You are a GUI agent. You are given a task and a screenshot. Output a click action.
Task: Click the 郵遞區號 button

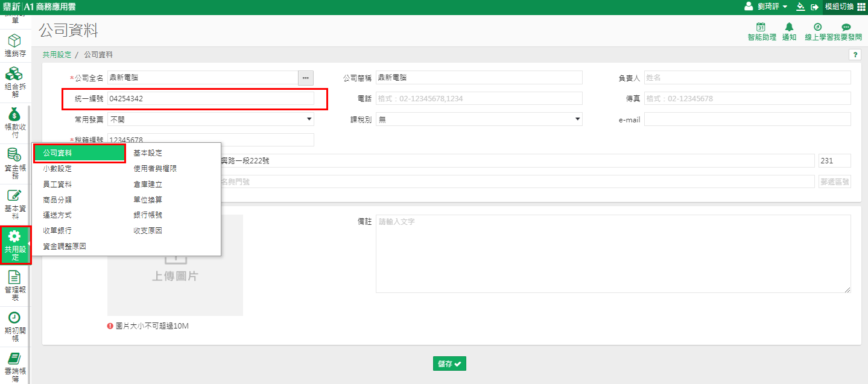(x=835, y=181)
